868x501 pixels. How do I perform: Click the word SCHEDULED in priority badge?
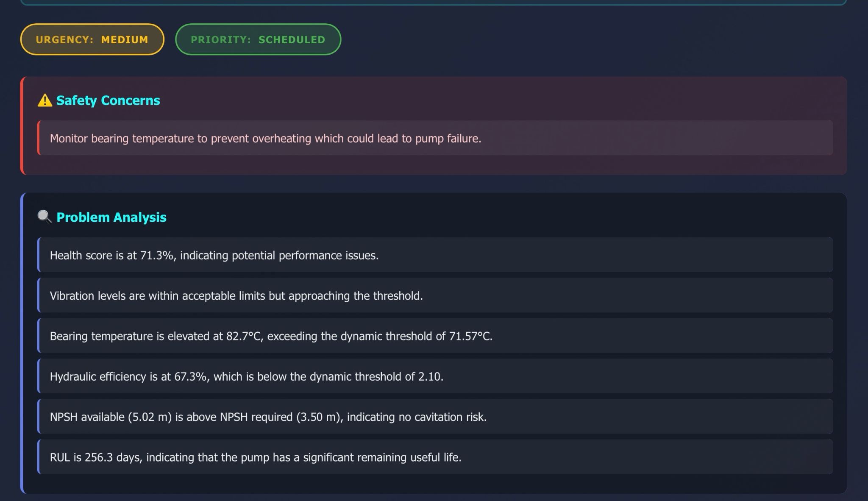292,39
